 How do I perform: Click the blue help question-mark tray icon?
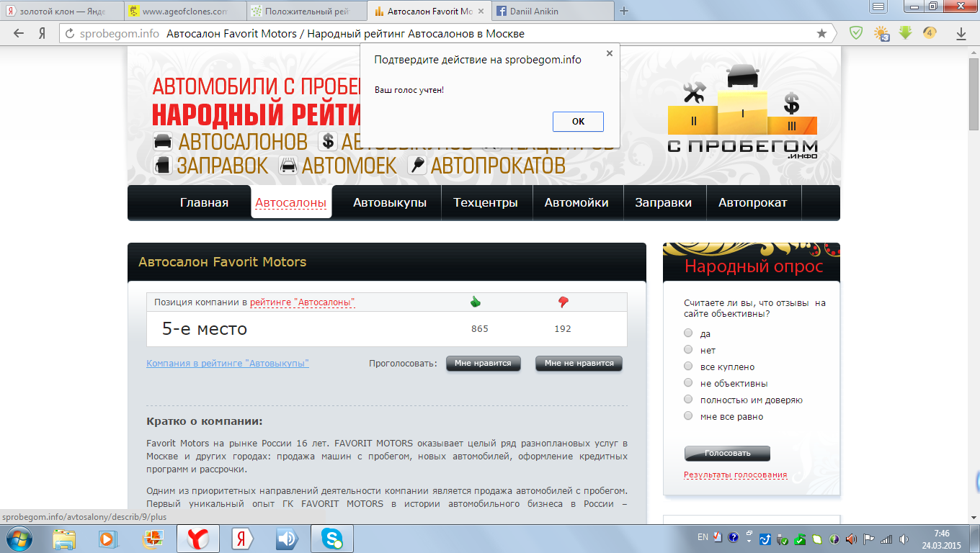click(x=734, y=537)
